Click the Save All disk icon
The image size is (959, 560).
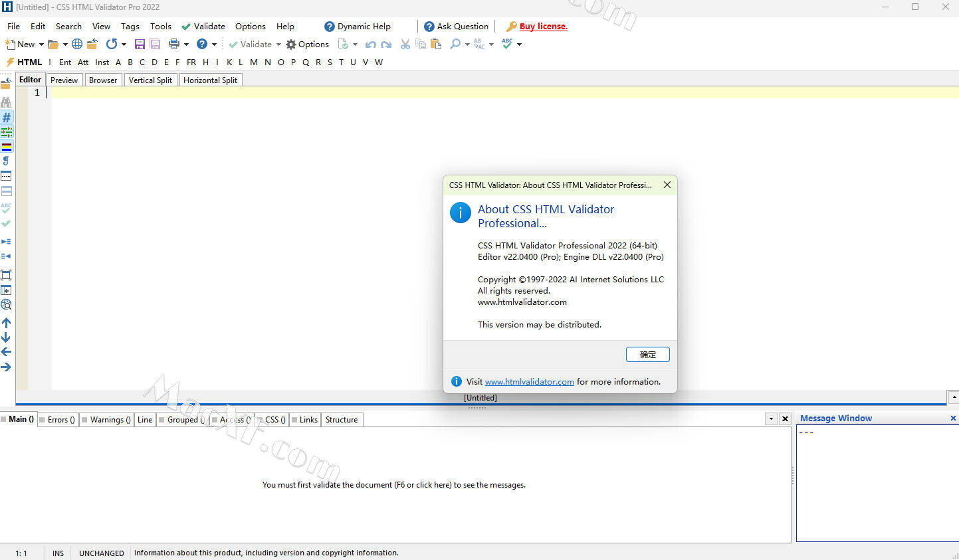coord(155,45)
